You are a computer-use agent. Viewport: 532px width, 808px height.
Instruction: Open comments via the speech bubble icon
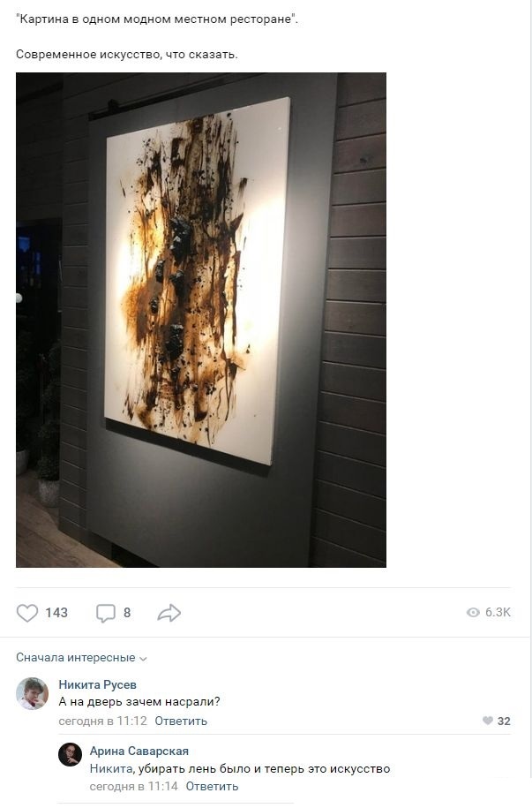click(106, 613)
